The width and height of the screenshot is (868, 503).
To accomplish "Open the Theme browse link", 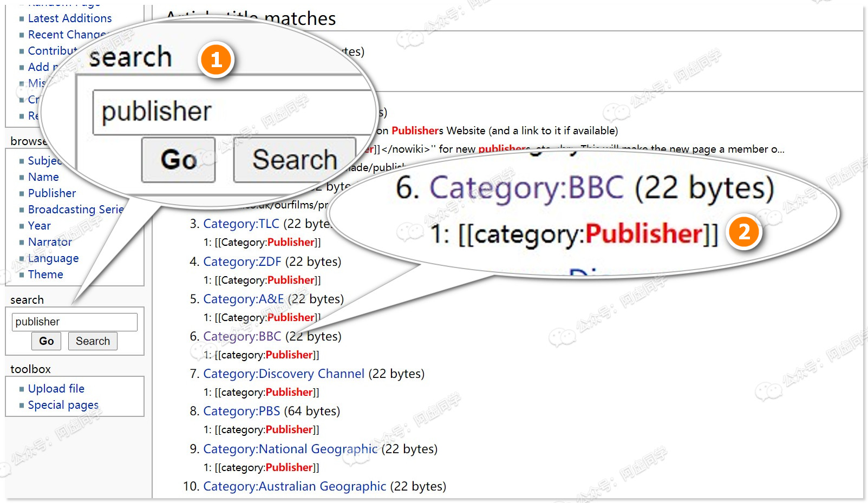I will 45,275.
